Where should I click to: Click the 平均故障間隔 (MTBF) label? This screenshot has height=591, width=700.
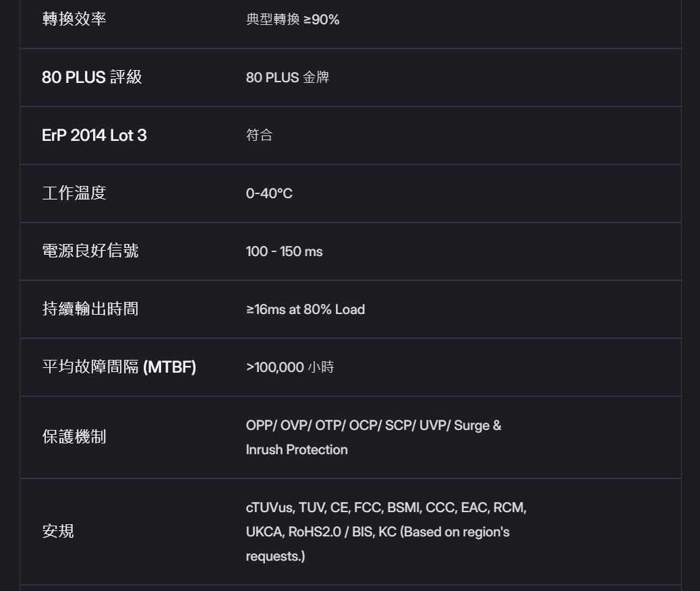(x=119, y=367)
